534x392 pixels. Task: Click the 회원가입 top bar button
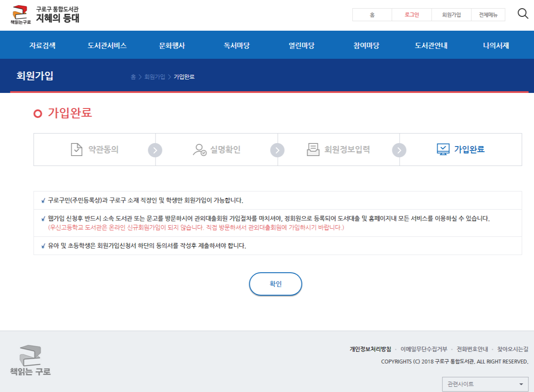451,15
